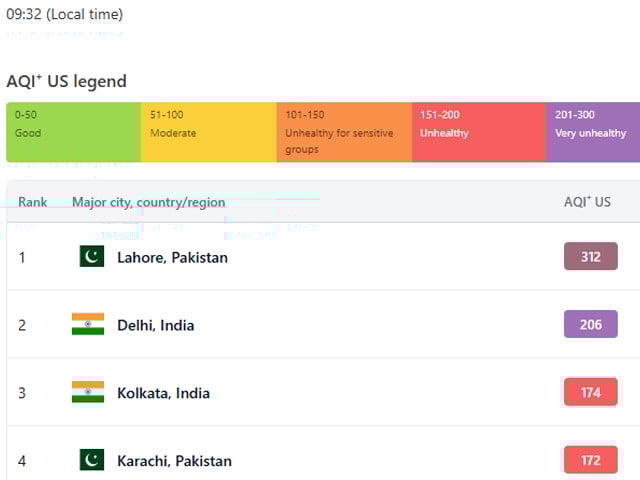Viewport: 640px width, 480px height.
Task: Click the red Unhealthy 151-200 legend swatch
Action: [x=478, y=132]
